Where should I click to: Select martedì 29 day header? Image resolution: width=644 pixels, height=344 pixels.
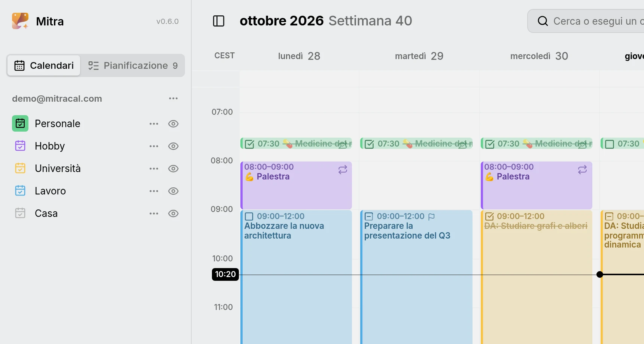coord(419,56)
